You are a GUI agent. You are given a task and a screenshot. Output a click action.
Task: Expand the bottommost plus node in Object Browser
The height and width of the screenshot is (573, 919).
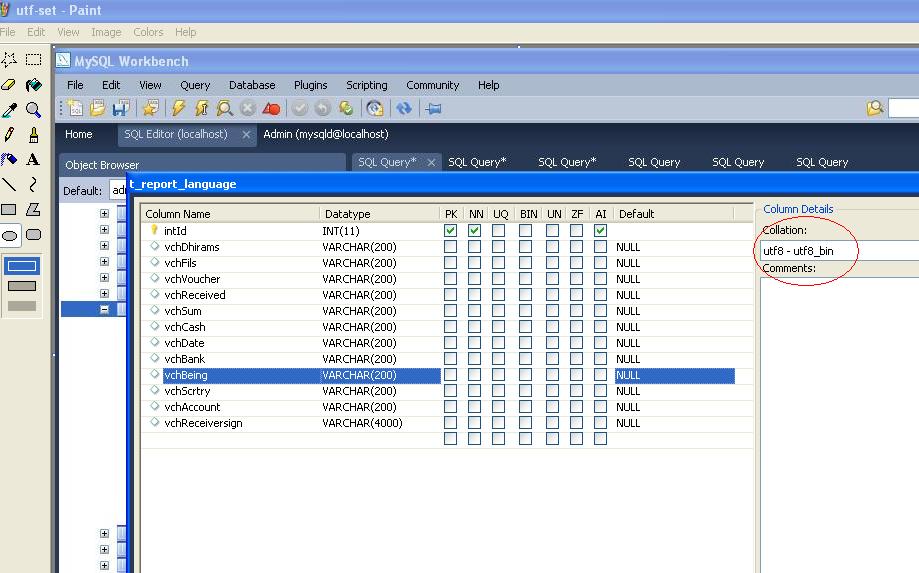point(104,565)
